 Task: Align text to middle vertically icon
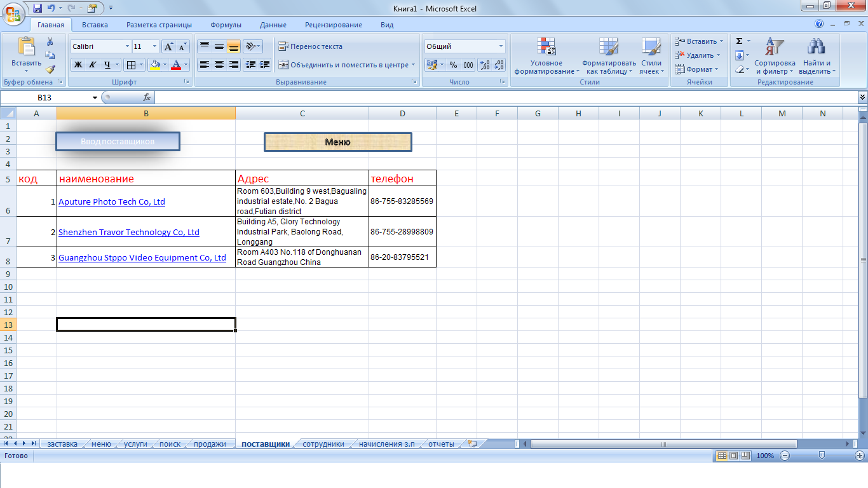[219, 46]
